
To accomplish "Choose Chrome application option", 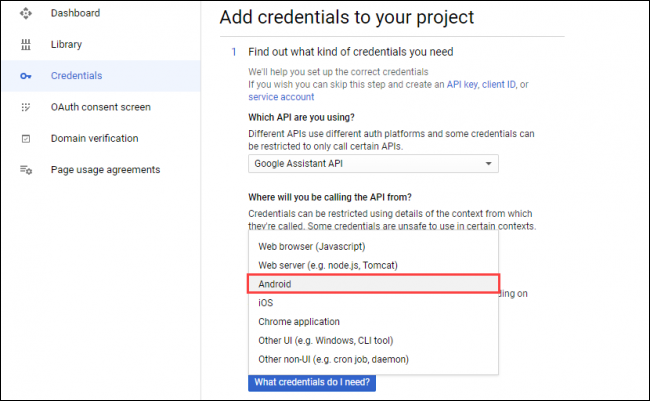I will [299, 322].
